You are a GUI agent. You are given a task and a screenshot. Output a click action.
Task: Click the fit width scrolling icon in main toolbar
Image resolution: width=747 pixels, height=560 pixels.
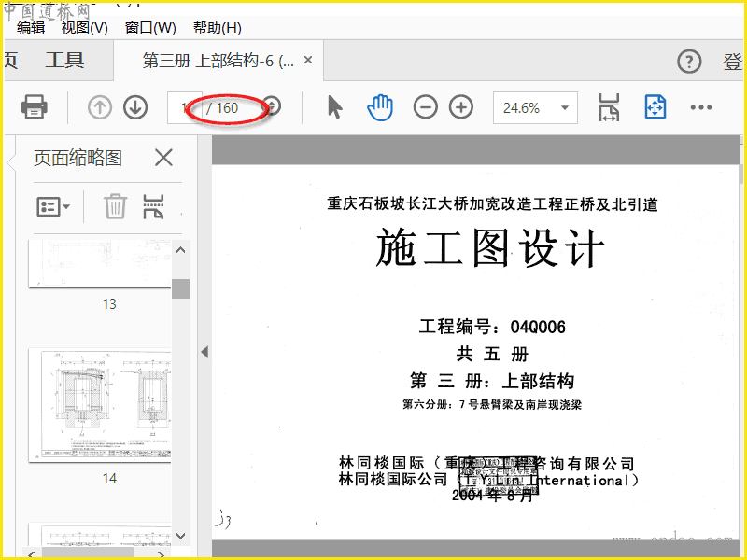click(610, 107)
